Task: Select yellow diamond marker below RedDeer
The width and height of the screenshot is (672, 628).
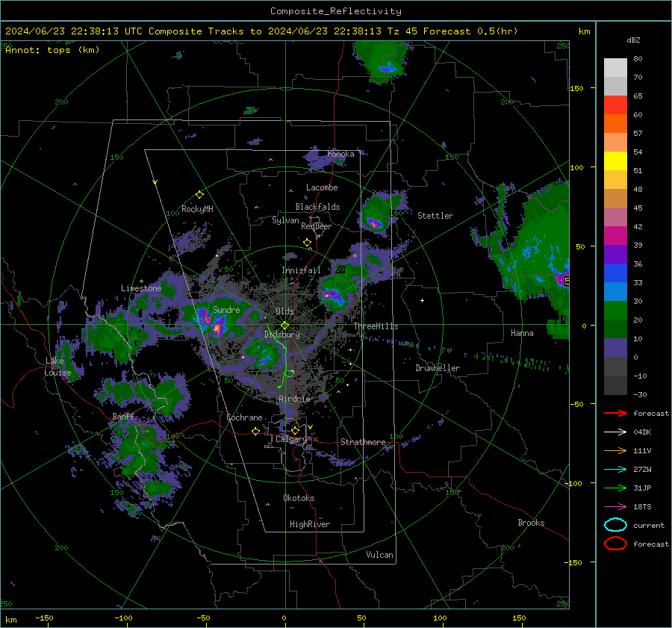Action: pos(308,243)
